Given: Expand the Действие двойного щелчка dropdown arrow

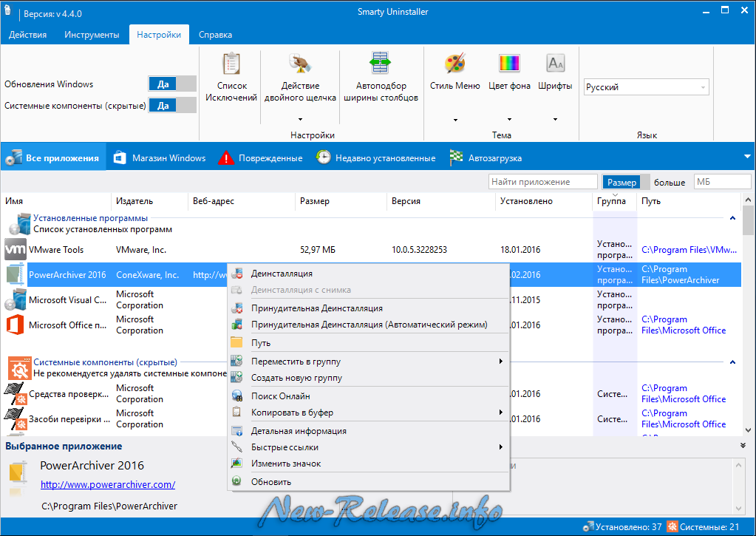Looking at the screenshot, I should click(x=300, y=119).
